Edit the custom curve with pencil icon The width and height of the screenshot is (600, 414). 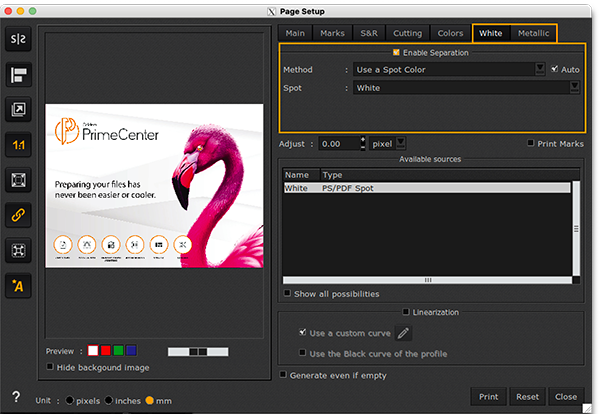point(404,333)
